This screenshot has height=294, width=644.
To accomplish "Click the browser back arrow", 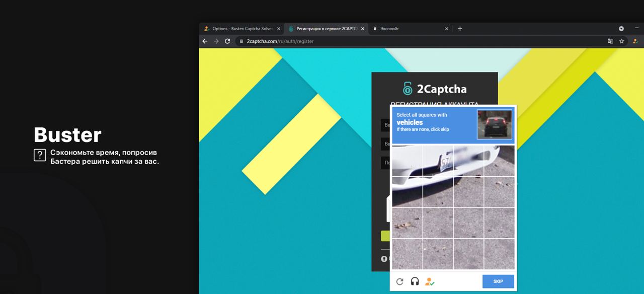I will (205, 41).
